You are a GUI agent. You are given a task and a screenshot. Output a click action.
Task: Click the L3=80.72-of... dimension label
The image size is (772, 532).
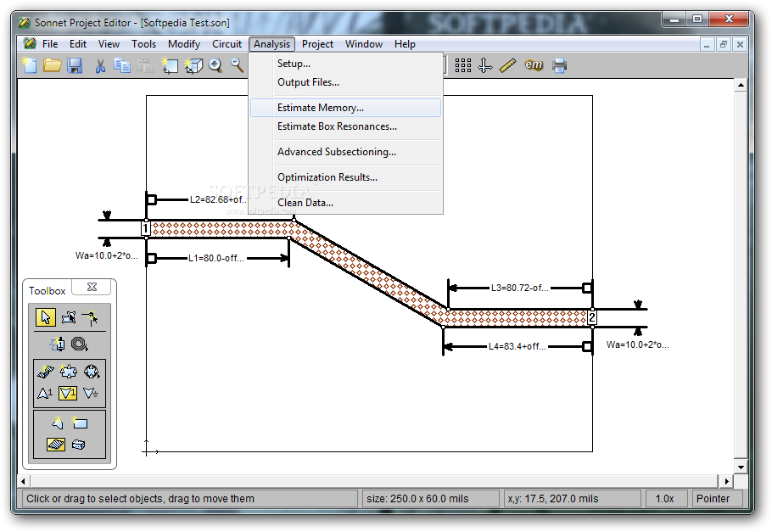519,288
